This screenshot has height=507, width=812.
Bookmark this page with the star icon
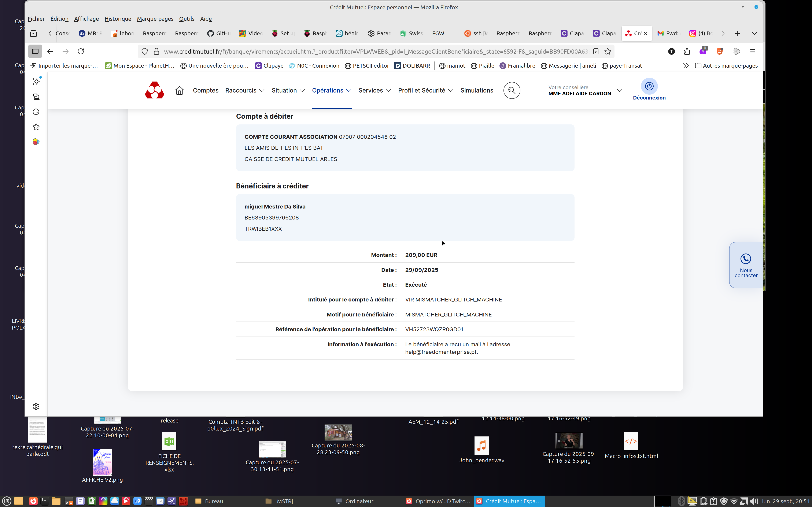pos(608,51)
